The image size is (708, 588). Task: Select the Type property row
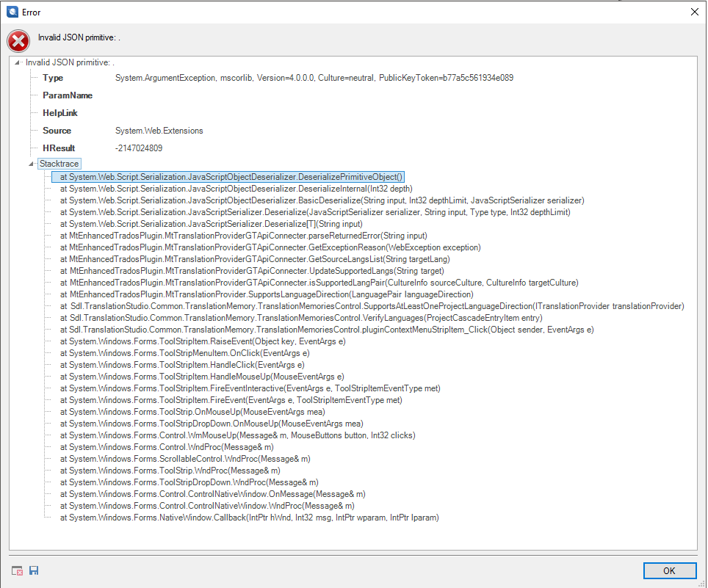pyautogui.click(x=53, y=78)
